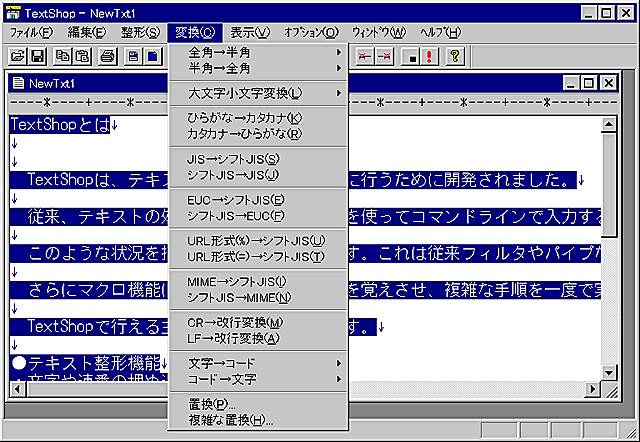Click the Copy toolbar icon
This screenshot has height=442, width=640.
63,56
